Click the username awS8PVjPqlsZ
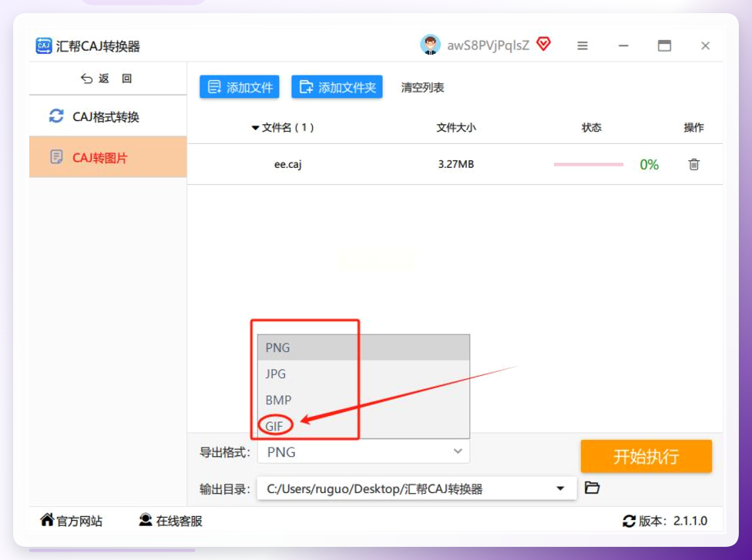 point(488,45)
